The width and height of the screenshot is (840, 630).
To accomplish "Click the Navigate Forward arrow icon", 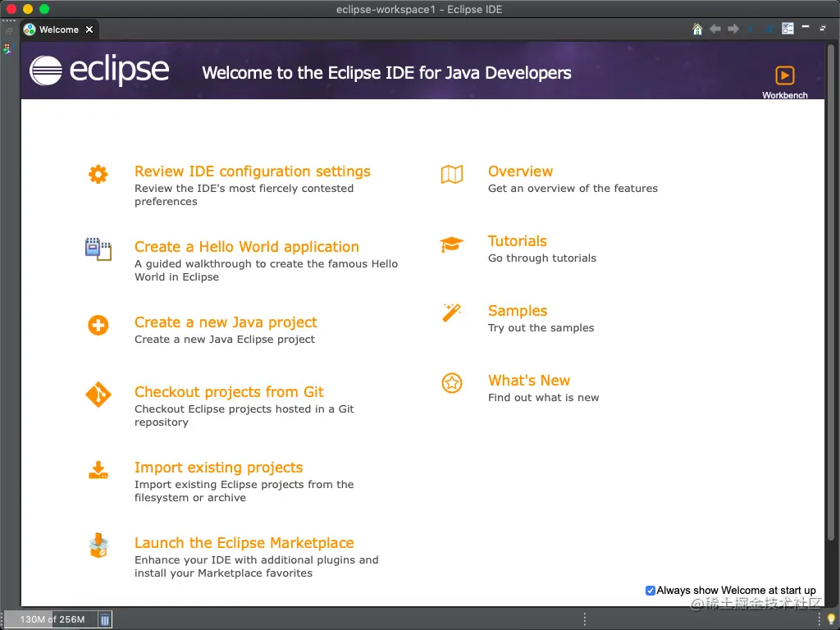I will [x=733, y=29].
